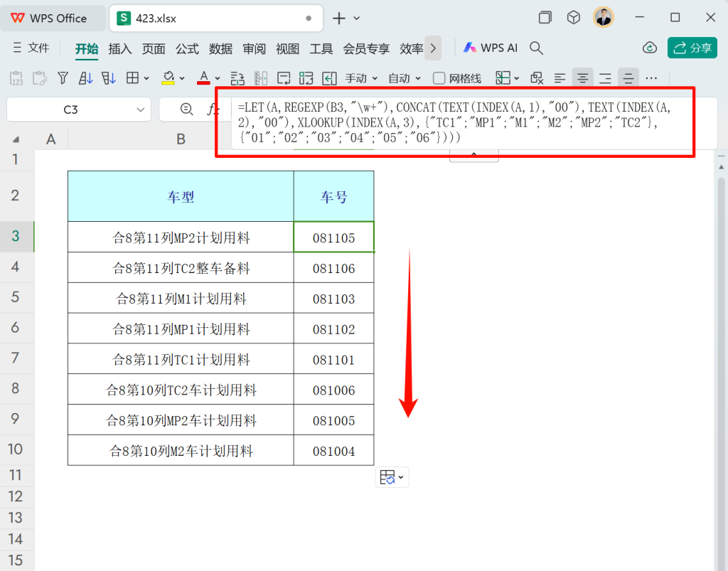
Task: Click the filter funnel icon
Action: (63, 78)
